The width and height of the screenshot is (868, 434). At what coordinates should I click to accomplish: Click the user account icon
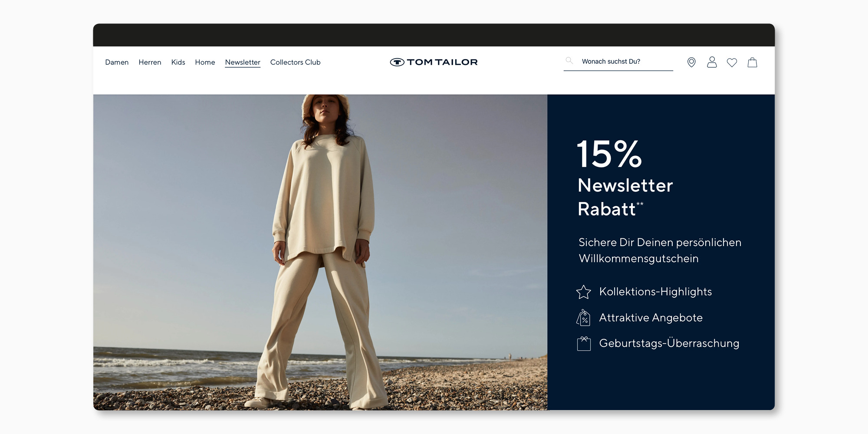712,62
